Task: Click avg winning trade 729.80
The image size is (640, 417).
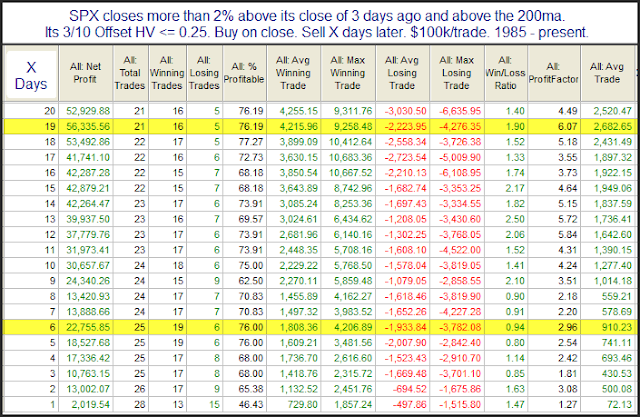Action: pyautogui.click(x=302, y=404)
